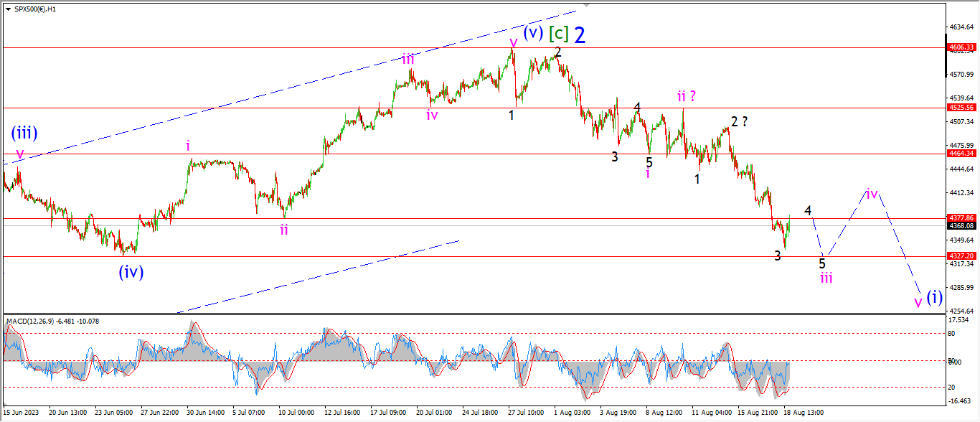Click the 80 level on MACD scale
980x422 pixels.
[x=953, y=334]
